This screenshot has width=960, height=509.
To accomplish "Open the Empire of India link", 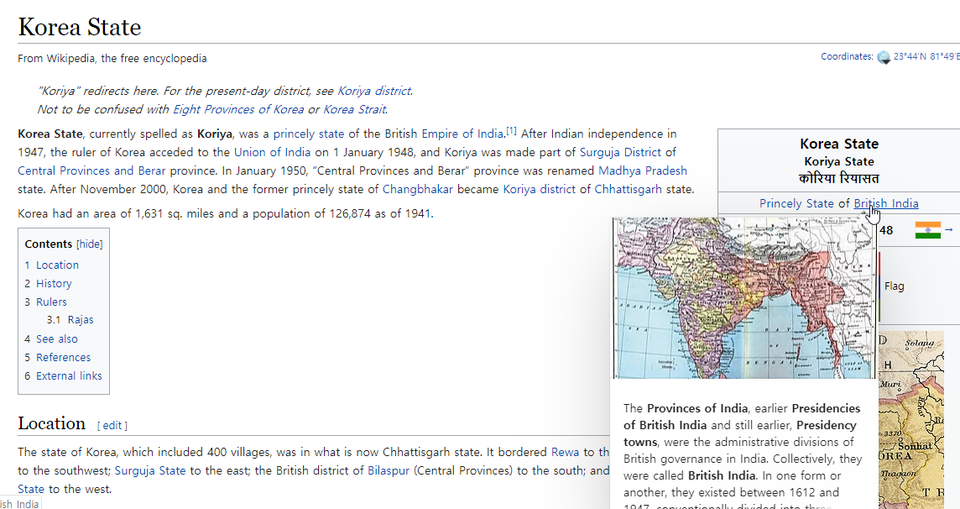I will (462, 134).
